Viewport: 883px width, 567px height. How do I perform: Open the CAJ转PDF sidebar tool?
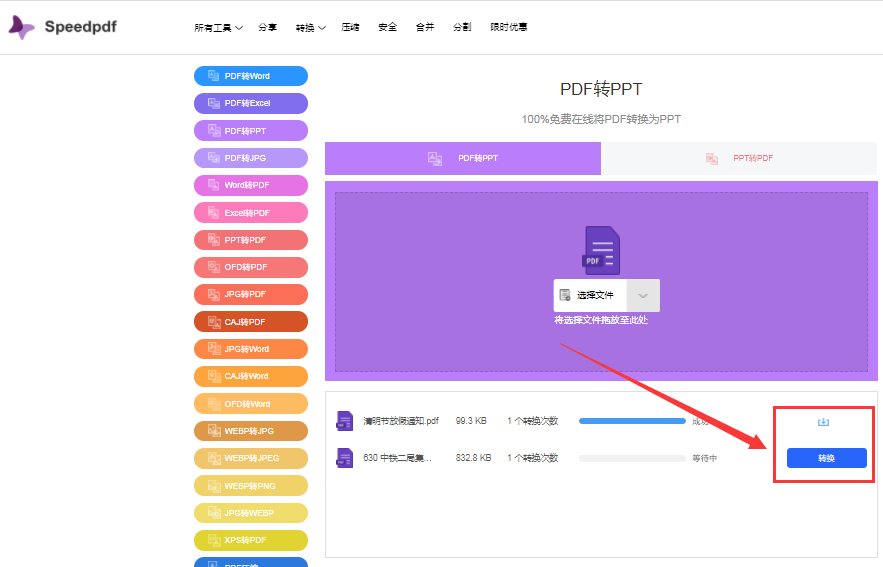point(251,322)
